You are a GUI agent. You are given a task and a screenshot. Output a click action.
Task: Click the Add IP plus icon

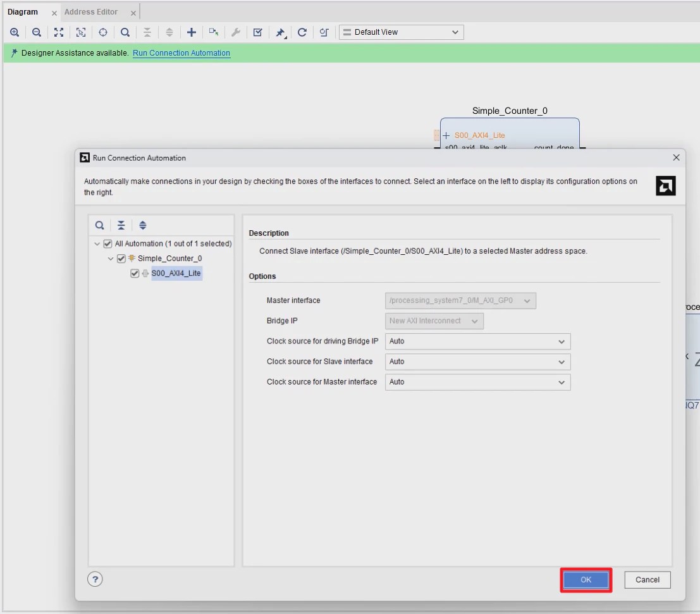192,32
